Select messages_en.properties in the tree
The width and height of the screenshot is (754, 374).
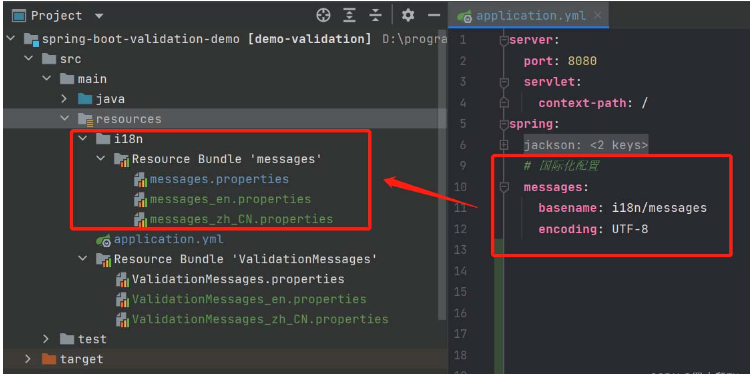230,199
